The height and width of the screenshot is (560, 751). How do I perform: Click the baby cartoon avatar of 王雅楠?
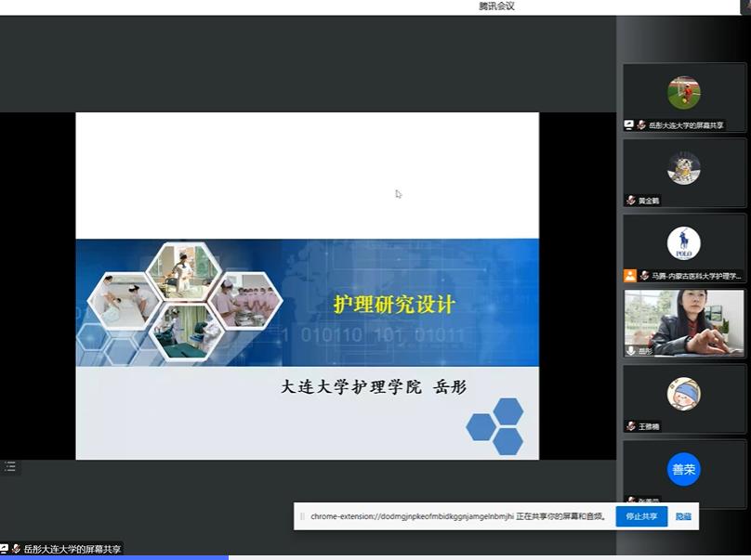pyautogui.click(x=683, y=394)
